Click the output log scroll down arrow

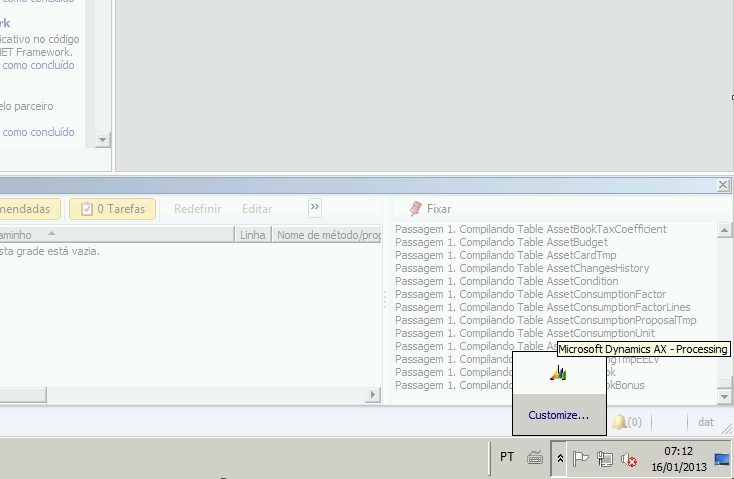(724, 397)
